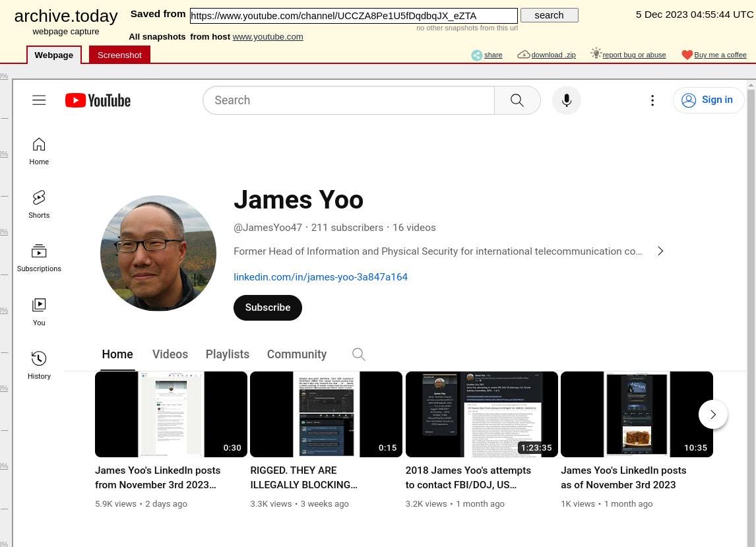Open 1:23:35 FBI/DOJ video thumbnail
This screenshot has height=547, width=756.
pyautogui.click(x=482, y=414)
